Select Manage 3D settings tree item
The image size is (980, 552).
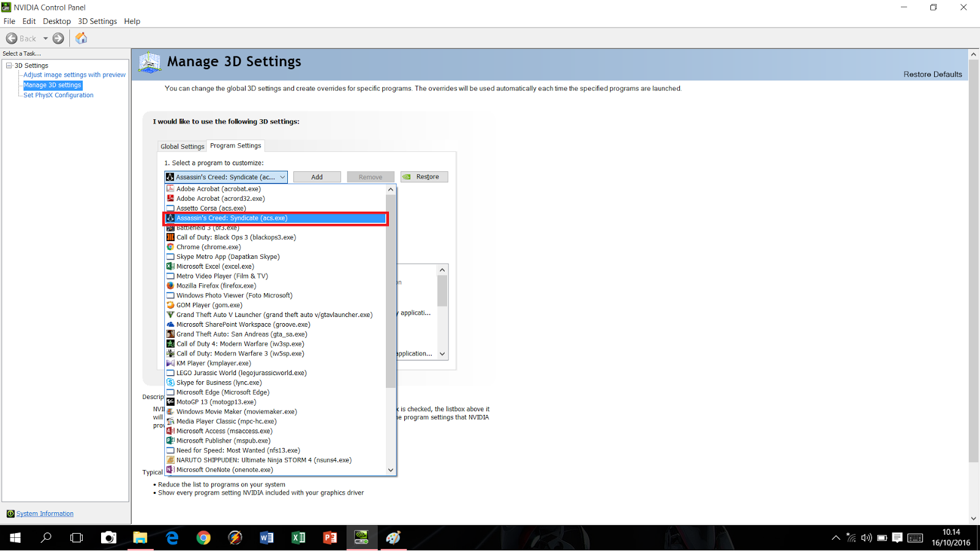[52, 85]
